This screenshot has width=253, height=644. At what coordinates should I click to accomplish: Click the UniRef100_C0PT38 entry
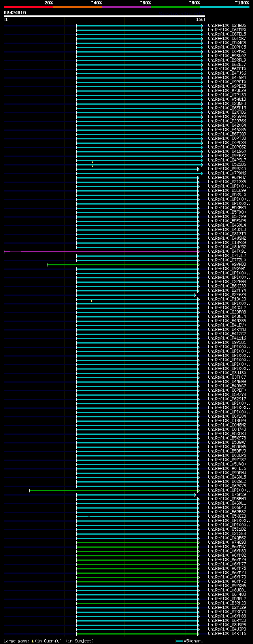click(x=227, y=139)
